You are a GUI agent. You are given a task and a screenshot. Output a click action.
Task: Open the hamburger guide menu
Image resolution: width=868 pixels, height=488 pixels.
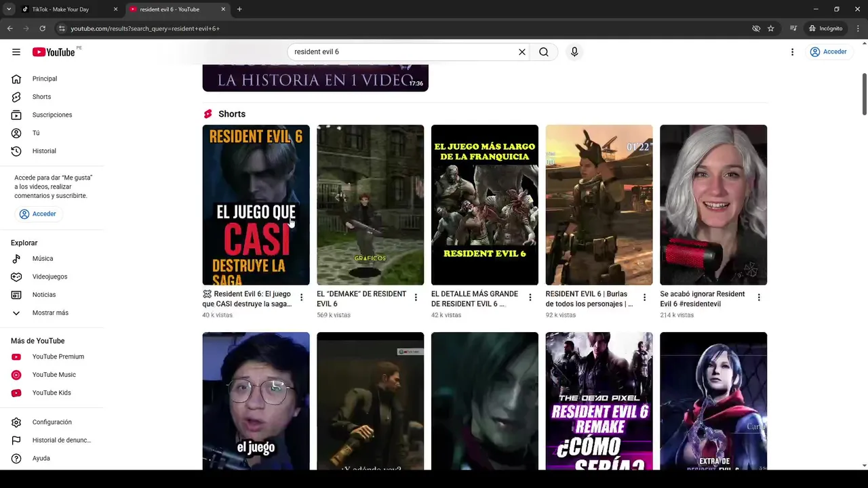(x=16, y=52)
